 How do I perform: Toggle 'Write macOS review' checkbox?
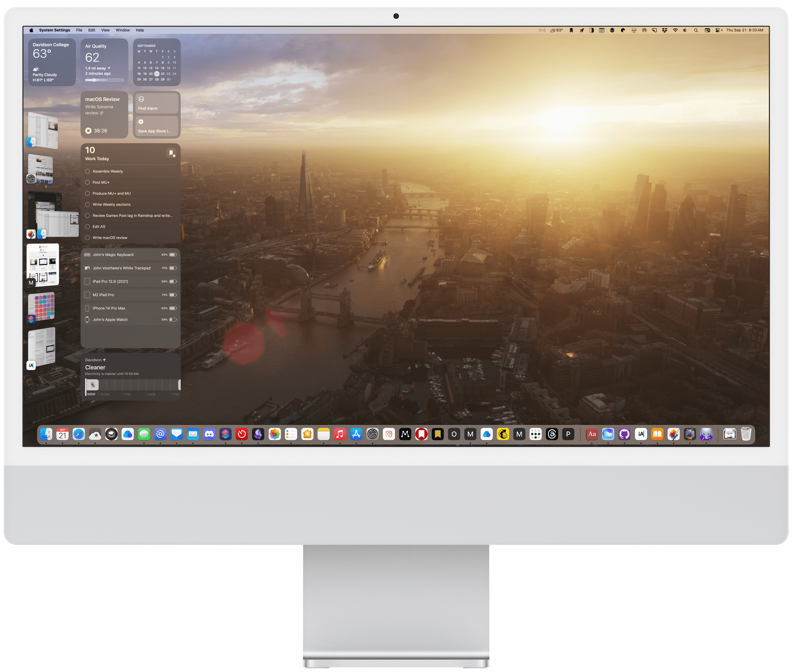(x=87, y=237)
